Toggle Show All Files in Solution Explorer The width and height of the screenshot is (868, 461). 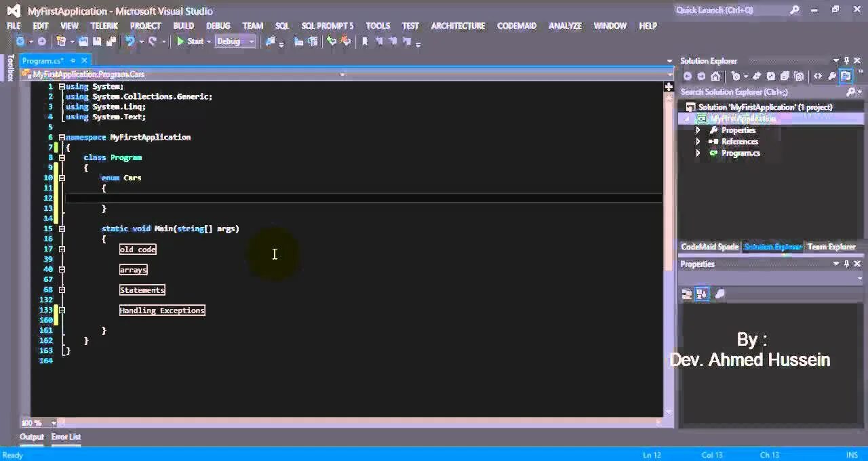[x=799, y=77]
